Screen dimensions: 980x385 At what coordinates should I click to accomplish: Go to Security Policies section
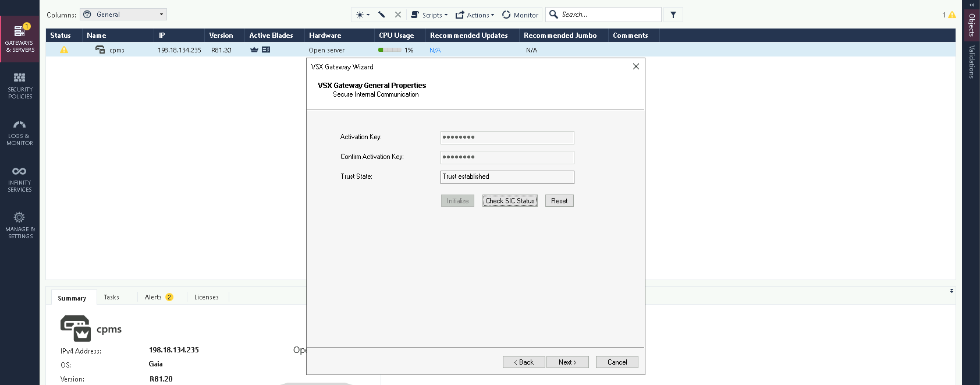click(x=20, y=86)
